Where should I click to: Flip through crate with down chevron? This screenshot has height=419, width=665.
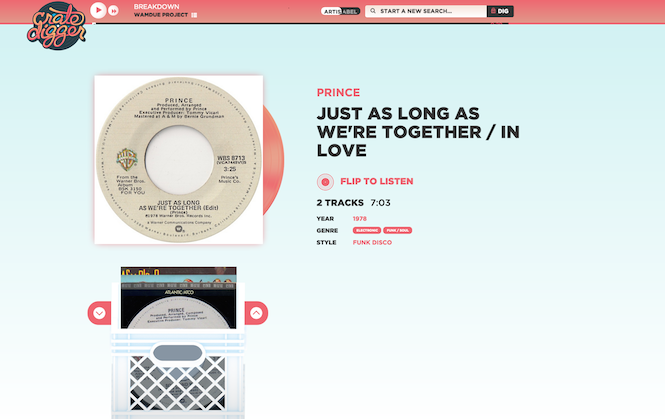[x=99, y=313]
